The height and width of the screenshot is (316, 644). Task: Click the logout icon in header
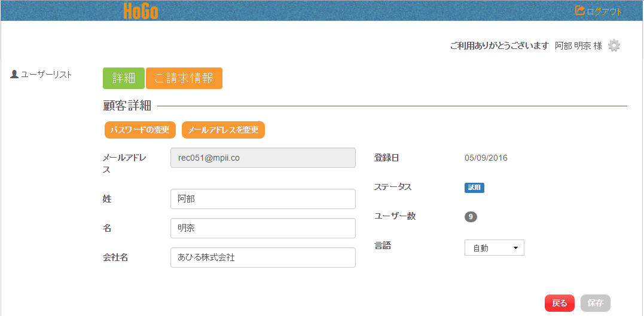(579, 11)
